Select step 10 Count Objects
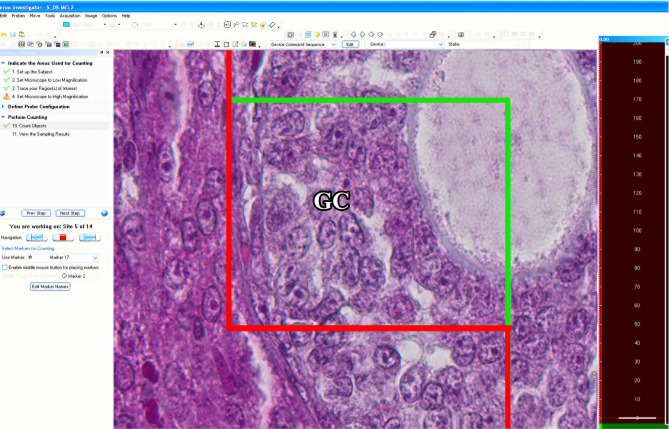This screenshot has width=669, height=429. pos(29,126)
